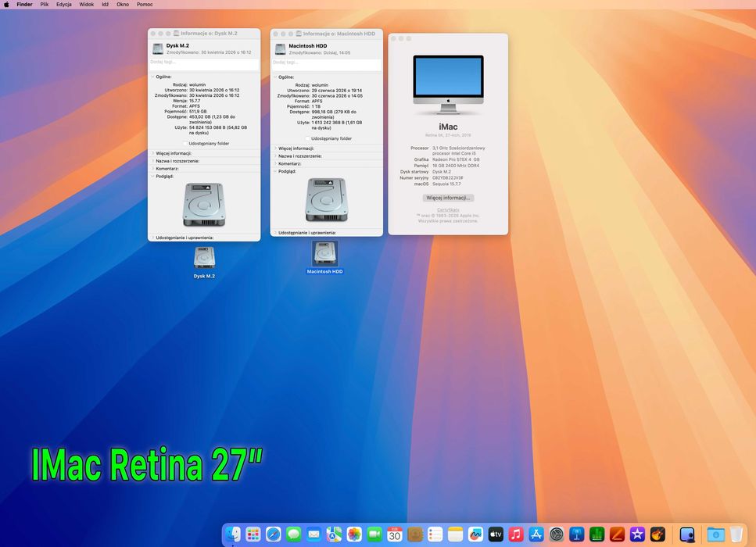Expand Udostępnianie i uprawnienia in Dysk M.2 window
Image resolution: width=756 pixels, height=547 pixels.
coord(152,238)
